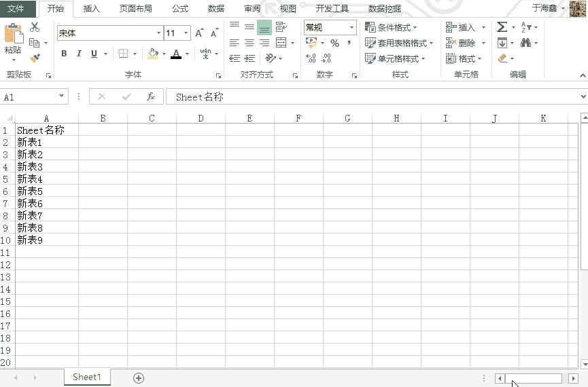Switch to the 数据 tab

216,9
